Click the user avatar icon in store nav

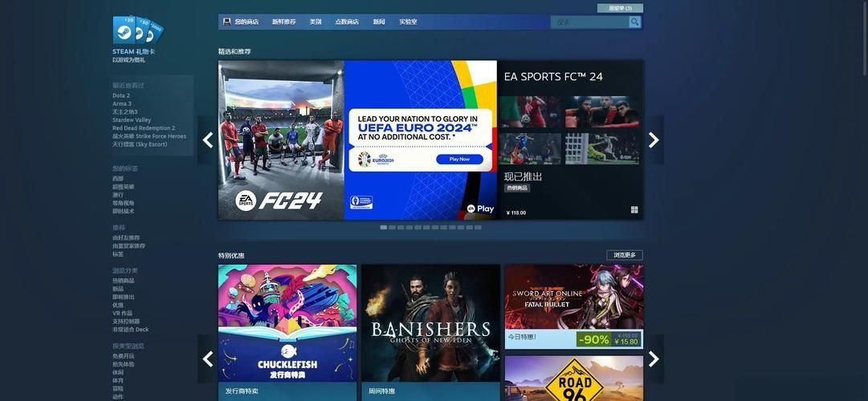coord(227,22)
